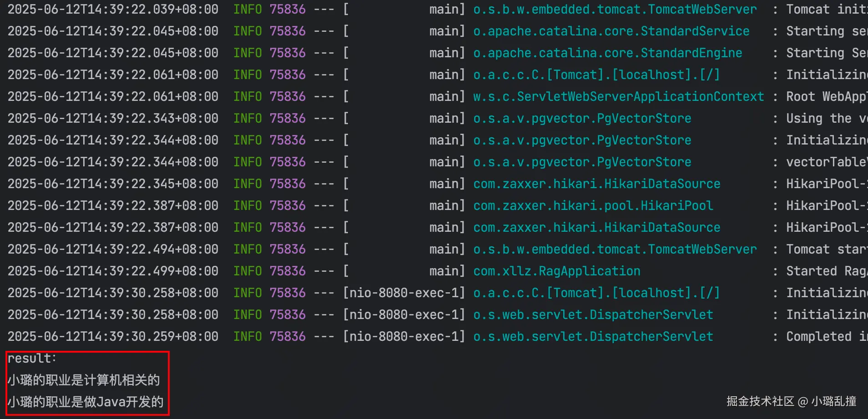Screen dimensions: 868x419
Task: Click the timestamp 2025-06-12T14:39:30.259+08:00
Action: click(x=113, y=336)
